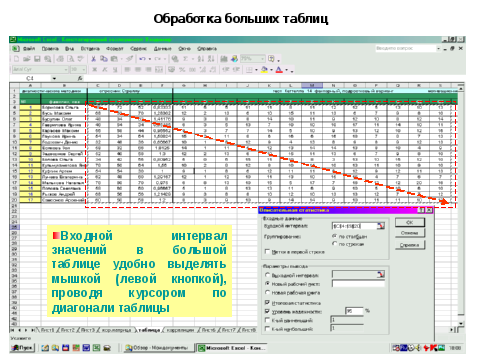Open the Вставка menu
Screen dimensions: 480x360
point(90,49)
